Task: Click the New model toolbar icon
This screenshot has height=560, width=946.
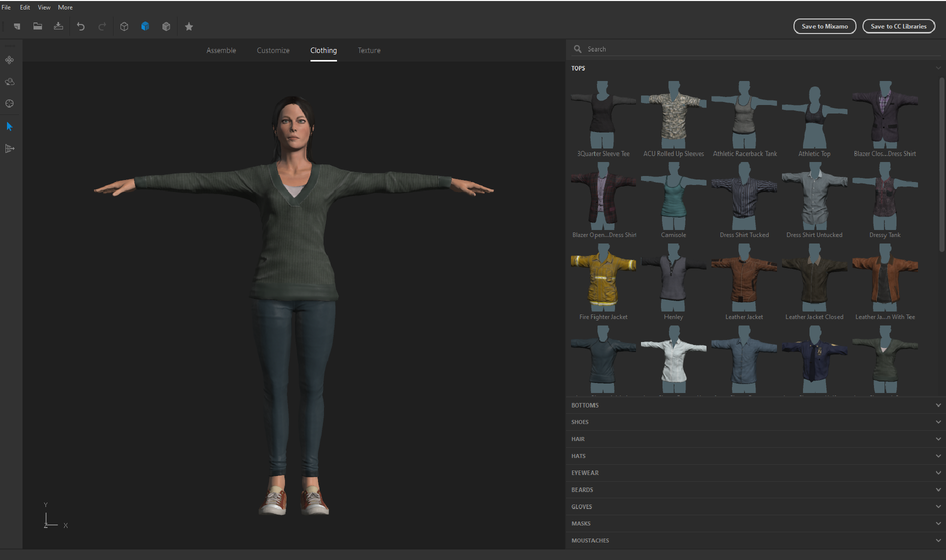Action: coord(16,26)
